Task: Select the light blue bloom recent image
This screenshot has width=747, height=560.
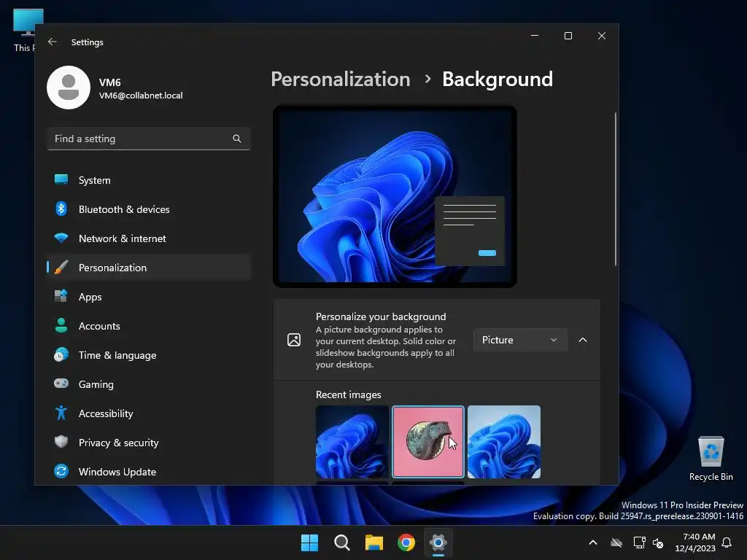Action: pyautogui.click(x=504, y=442)
